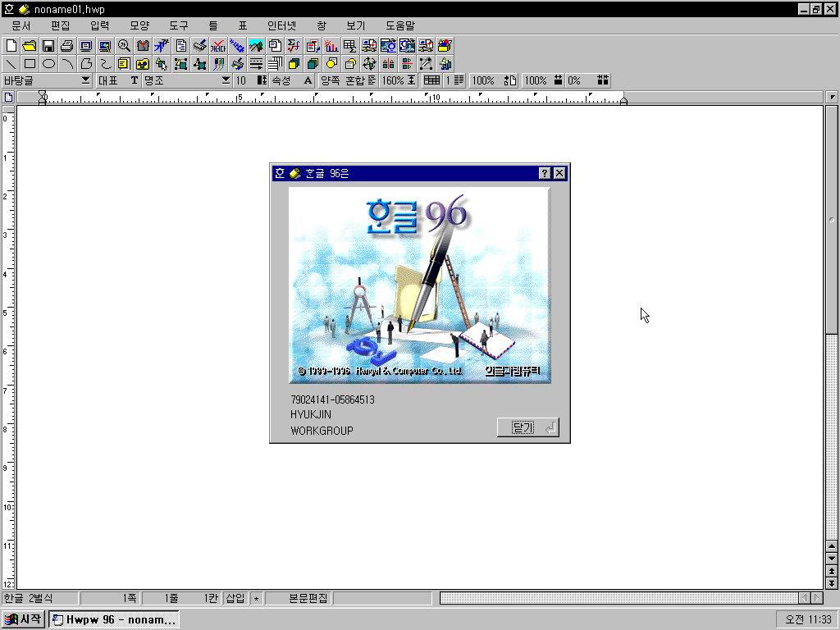This screenshot has height=630, width=840.
Task: Toggle 삽입 insert mode in status bar
Action: click(235, 598)
